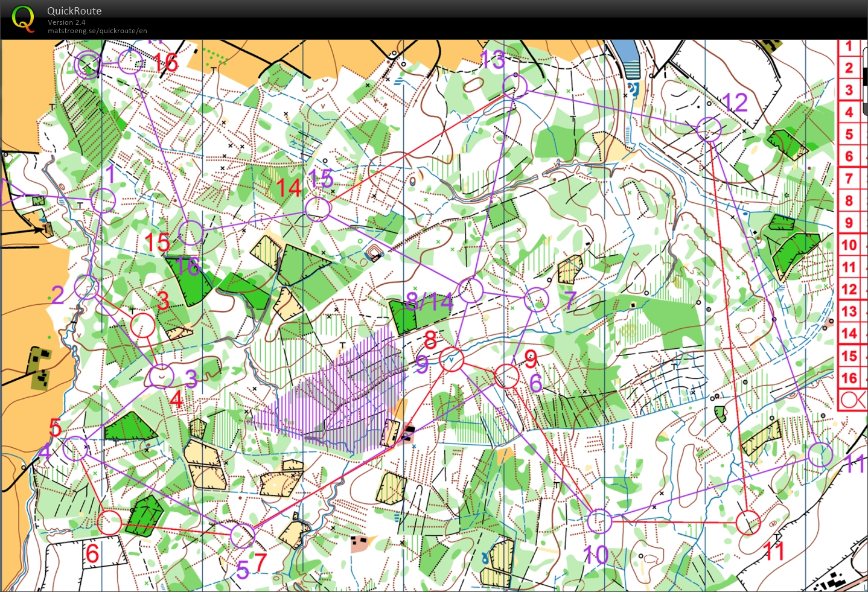Select the finish symbol on control card
Screen dimensions: 868x592
coord(852,399)
